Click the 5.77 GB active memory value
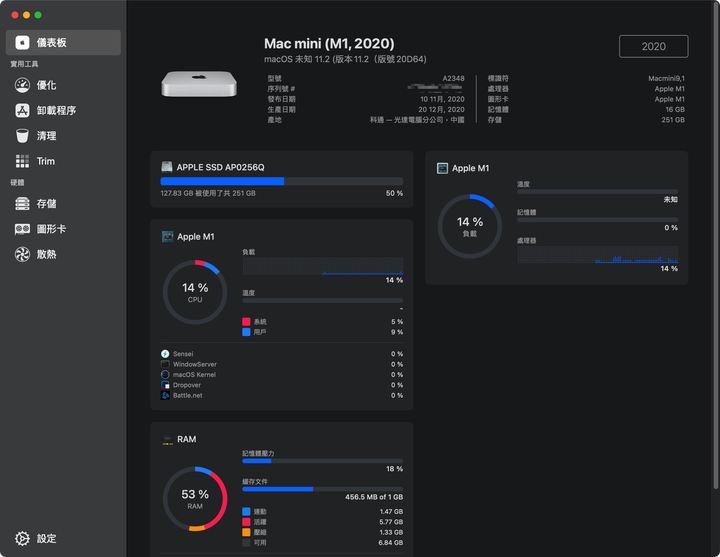Viewport: 720px width, 557px height. (x=391, y=522)
